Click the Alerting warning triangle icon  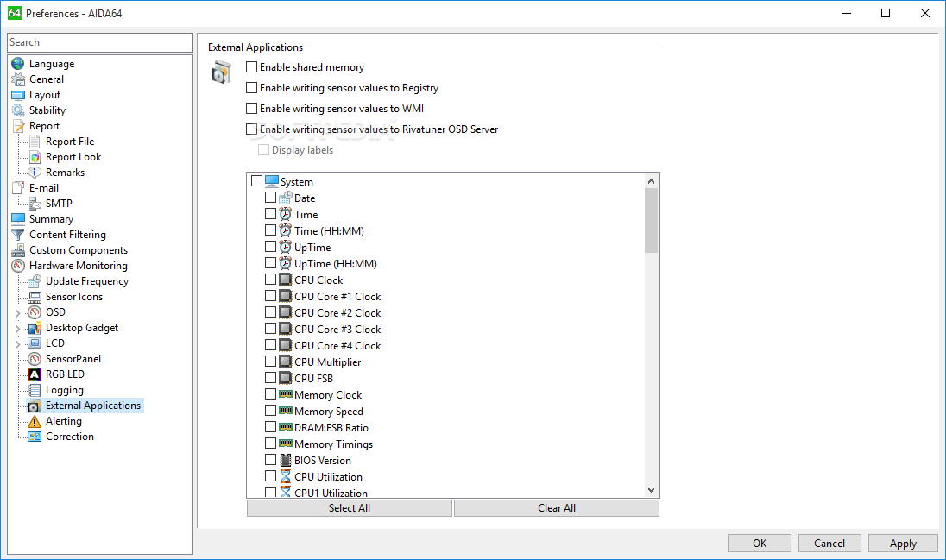35,421
